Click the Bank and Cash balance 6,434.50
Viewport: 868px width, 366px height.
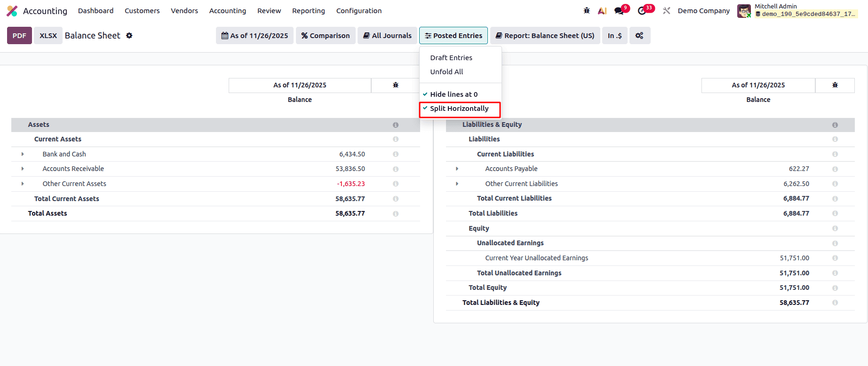tap(352, 154)
